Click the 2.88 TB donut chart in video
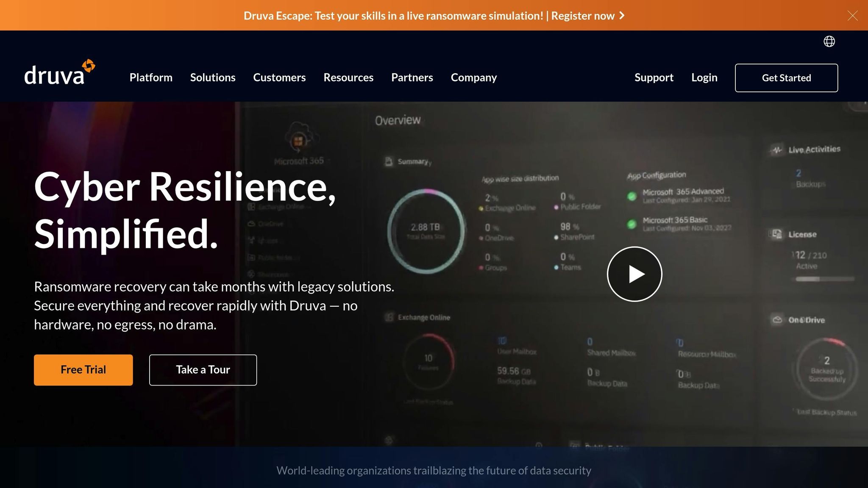The height and width of the screenshot is (488, 868). (426, 231)
